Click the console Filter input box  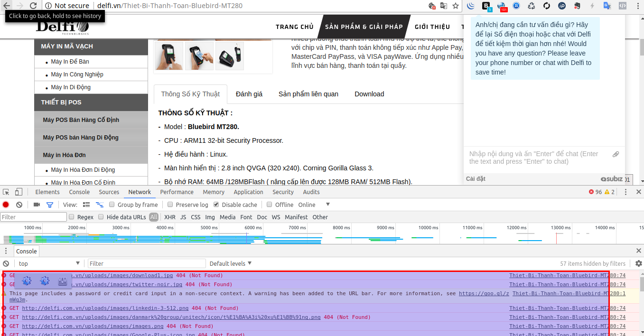(147, 263)
